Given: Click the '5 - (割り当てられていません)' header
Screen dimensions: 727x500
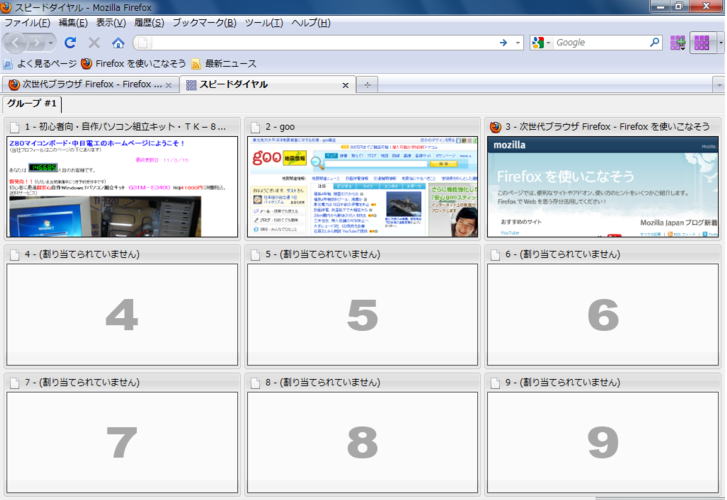Looking at the screenshot, I should pyautogui.click(x=323, y=254).
